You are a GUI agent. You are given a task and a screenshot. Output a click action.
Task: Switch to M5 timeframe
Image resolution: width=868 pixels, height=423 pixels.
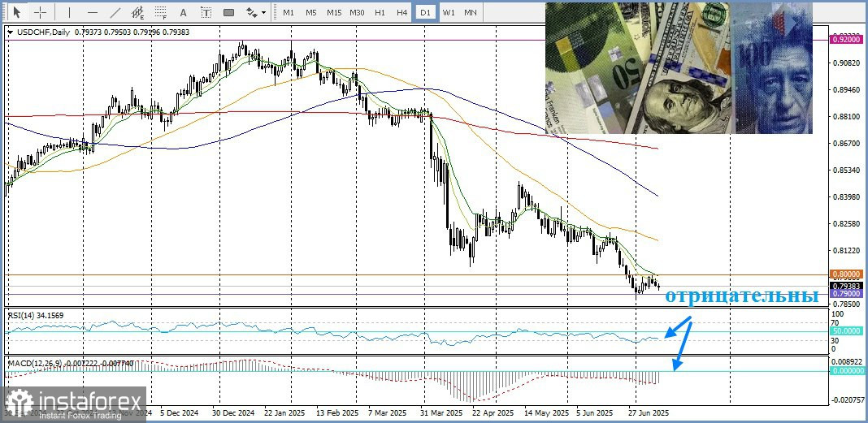click(x=311, y=11)
